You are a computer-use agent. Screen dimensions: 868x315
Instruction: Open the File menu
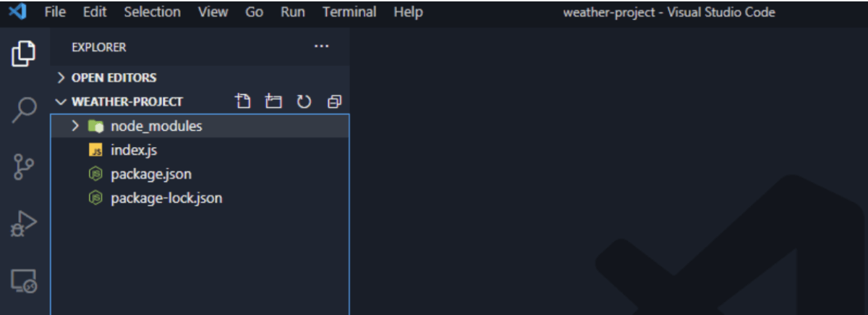(55, 12)
